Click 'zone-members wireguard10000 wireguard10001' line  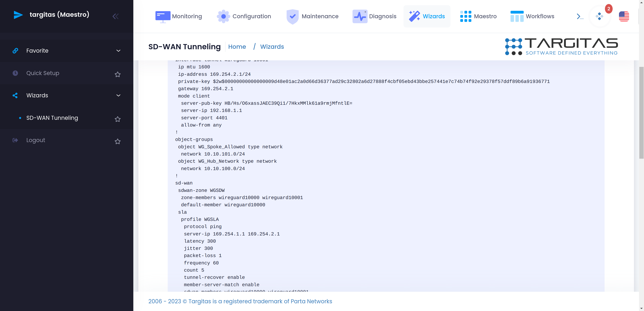click(242, 198)
